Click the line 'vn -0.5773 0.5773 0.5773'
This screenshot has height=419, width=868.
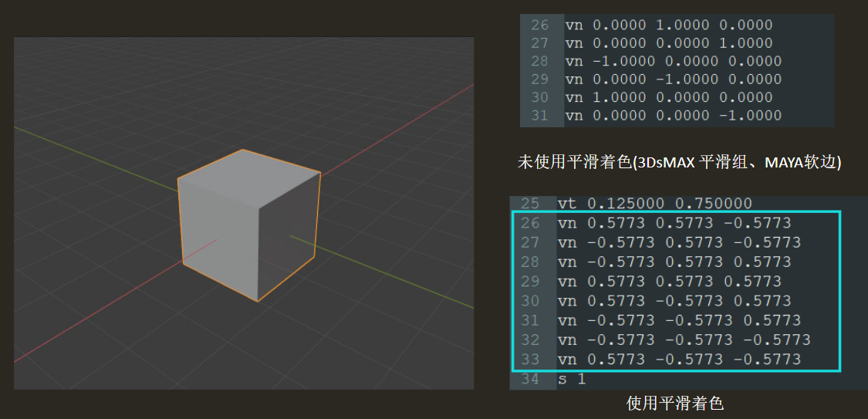coord(674,262)
